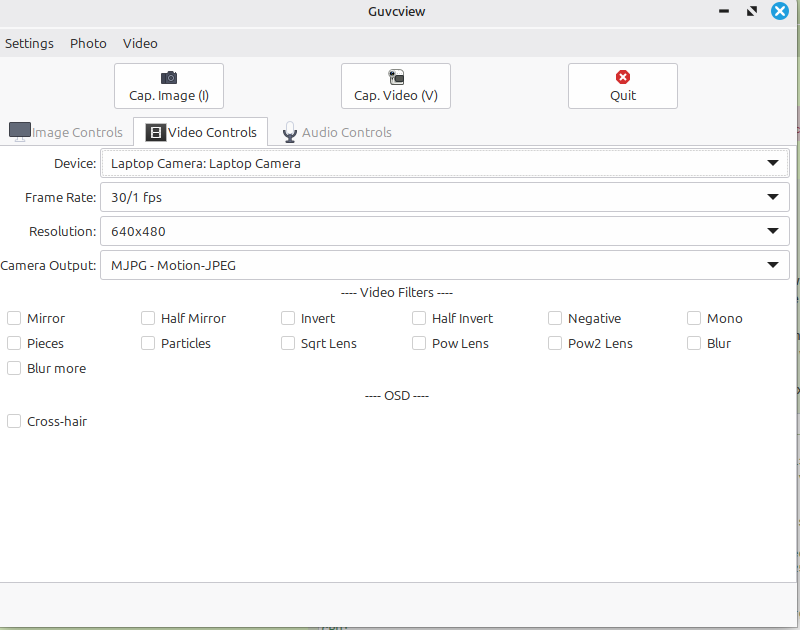Open the Camera Output format dropdown

point(444,265)
